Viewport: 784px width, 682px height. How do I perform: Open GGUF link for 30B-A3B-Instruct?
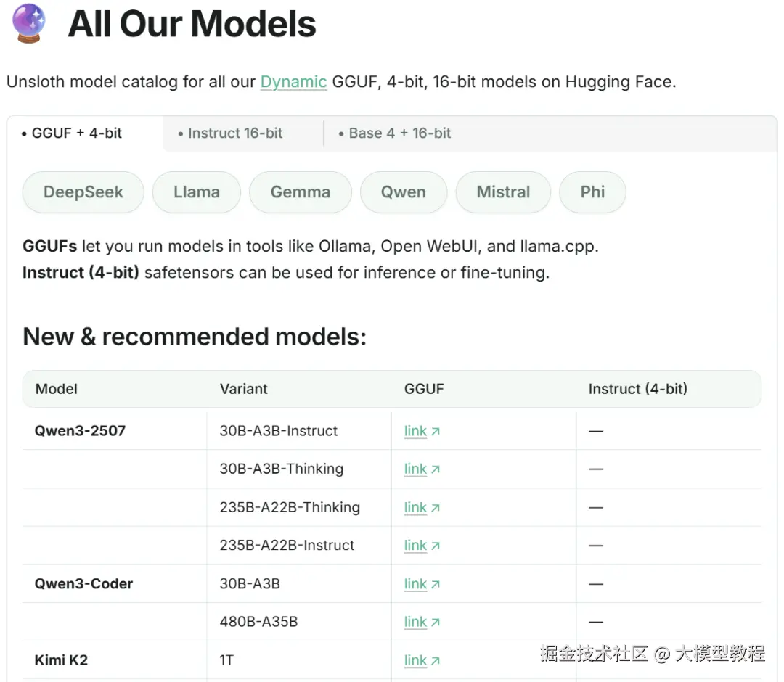pos(422,431)
